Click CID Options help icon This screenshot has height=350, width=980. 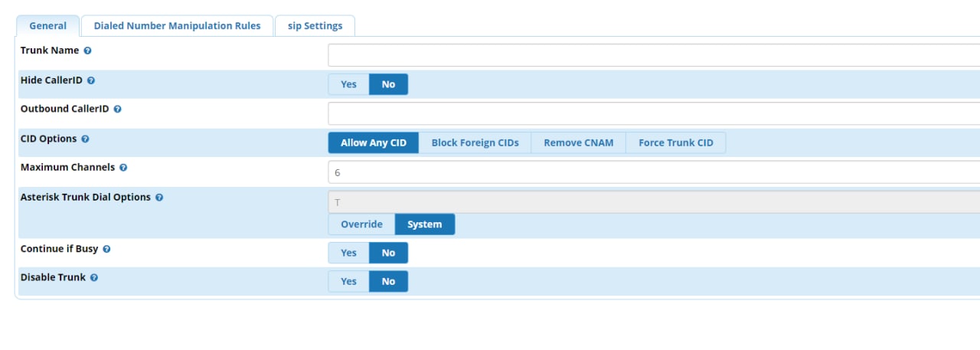click(85, 139)
